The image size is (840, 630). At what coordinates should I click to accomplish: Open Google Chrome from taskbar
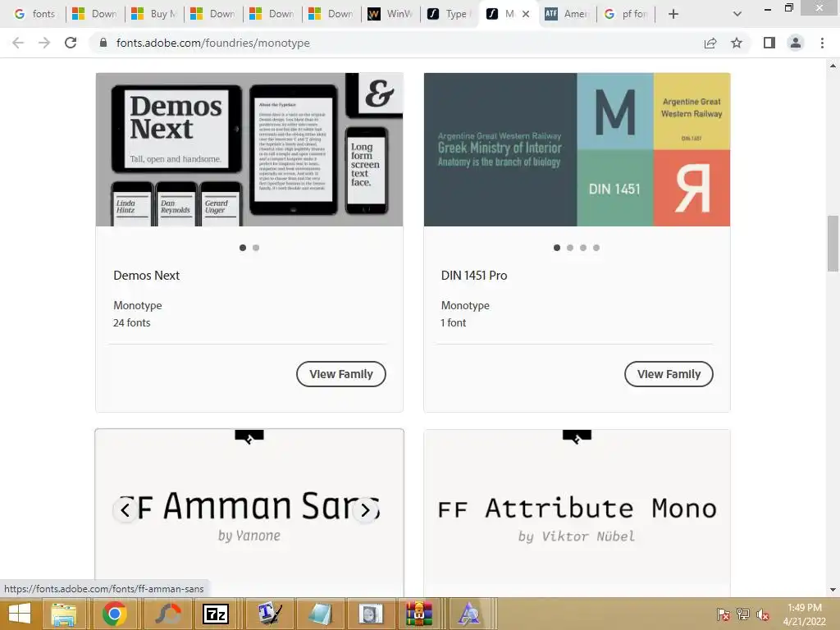tap(114, 614)
